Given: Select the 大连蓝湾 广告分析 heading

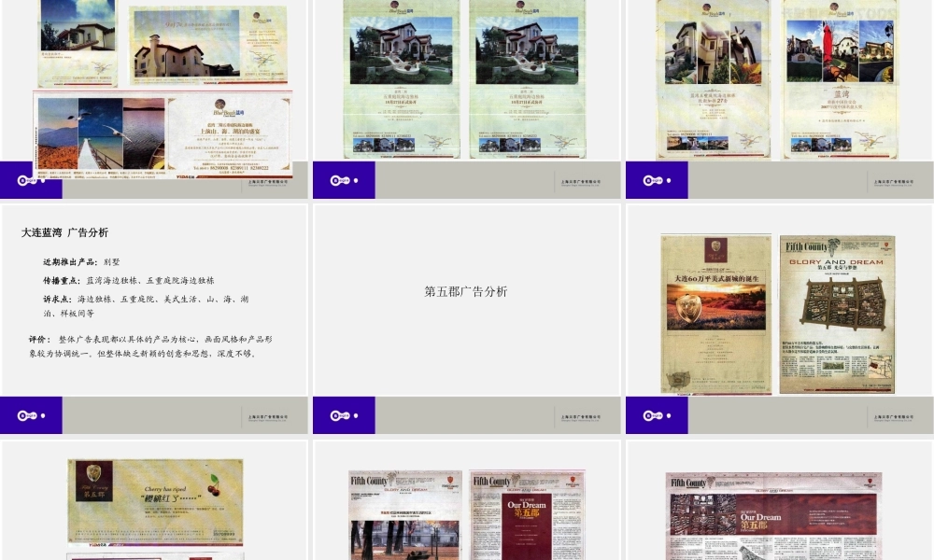Looking at the screenshot, I should point(65,232).
